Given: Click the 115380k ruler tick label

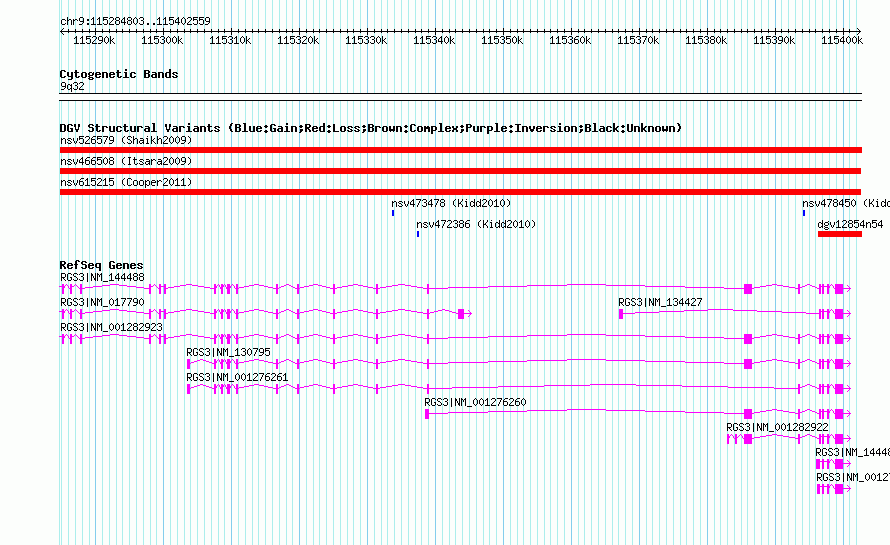Looking at the screenshot, I should (x=706, y=40).
